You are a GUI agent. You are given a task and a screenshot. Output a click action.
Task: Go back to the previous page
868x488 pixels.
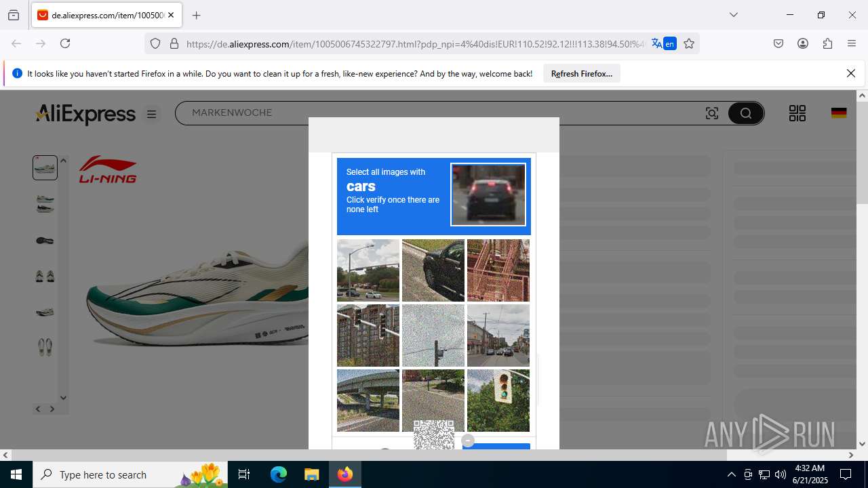pos(16,43)
